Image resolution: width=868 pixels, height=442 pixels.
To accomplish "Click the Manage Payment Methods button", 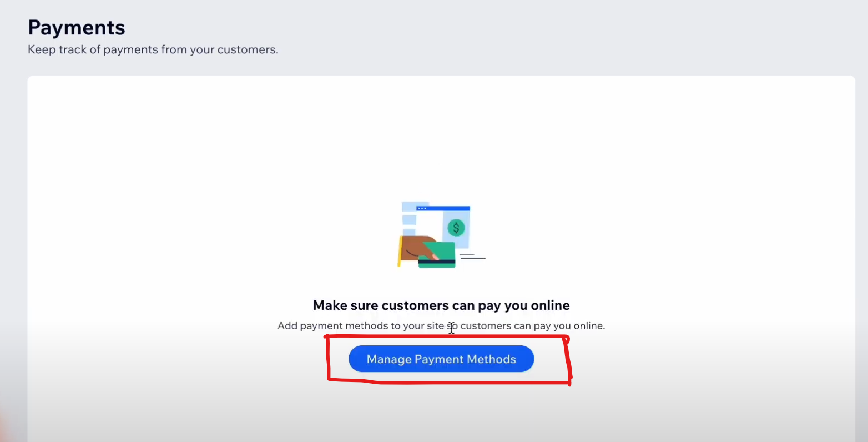I will pos(441,359).
